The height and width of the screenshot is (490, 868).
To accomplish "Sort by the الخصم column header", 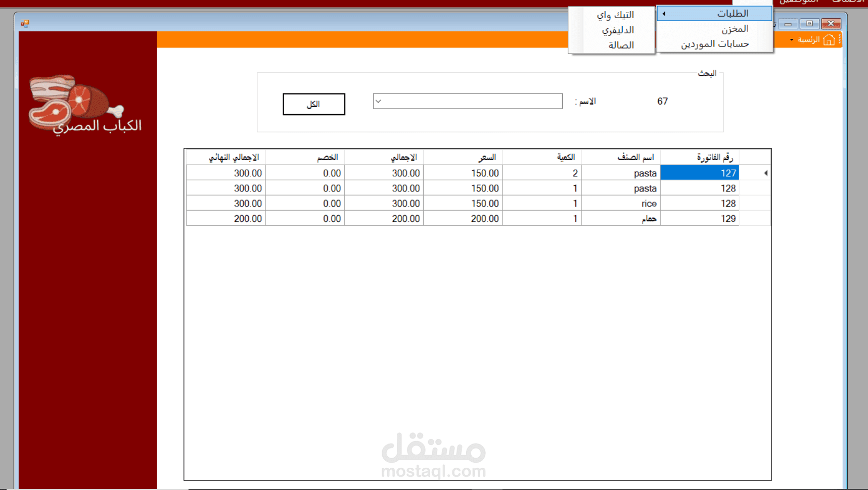I will pos(305,158).
